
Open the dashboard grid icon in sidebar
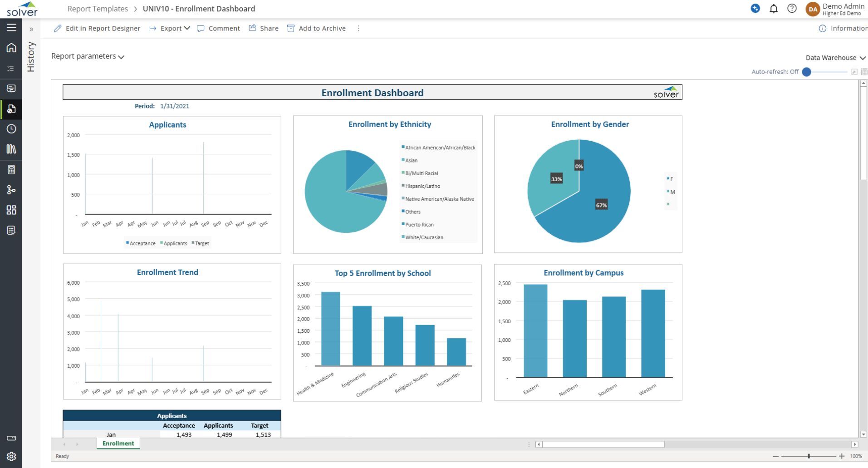point(11,210)
